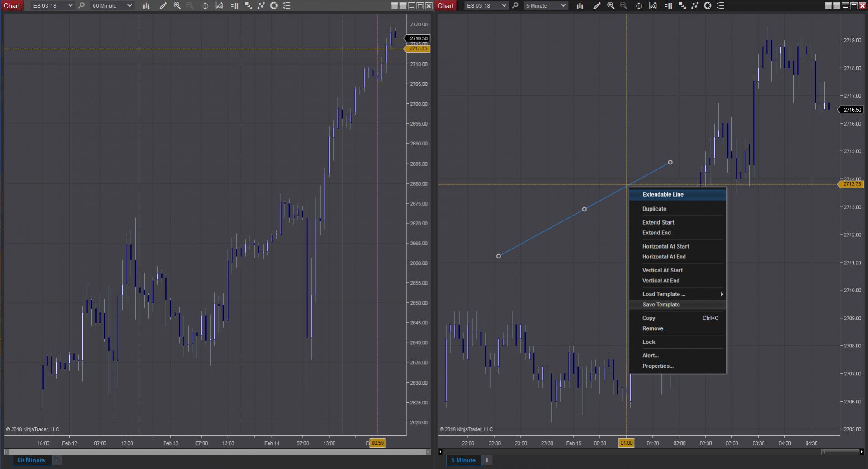The image size is (868, 469).
Task: Select crosshair pointer in 60 Minute chart
Action: coord(205,6)
